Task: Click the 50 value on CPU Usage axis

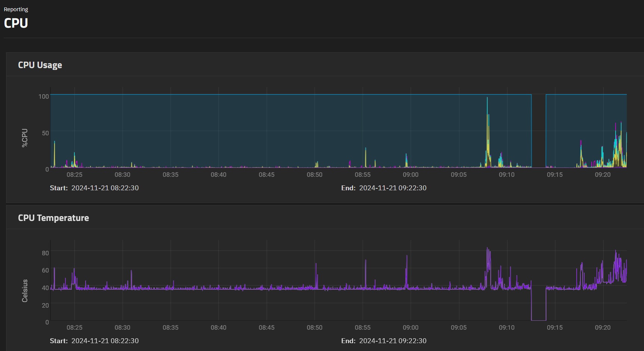Action: (x=45, y=133)
